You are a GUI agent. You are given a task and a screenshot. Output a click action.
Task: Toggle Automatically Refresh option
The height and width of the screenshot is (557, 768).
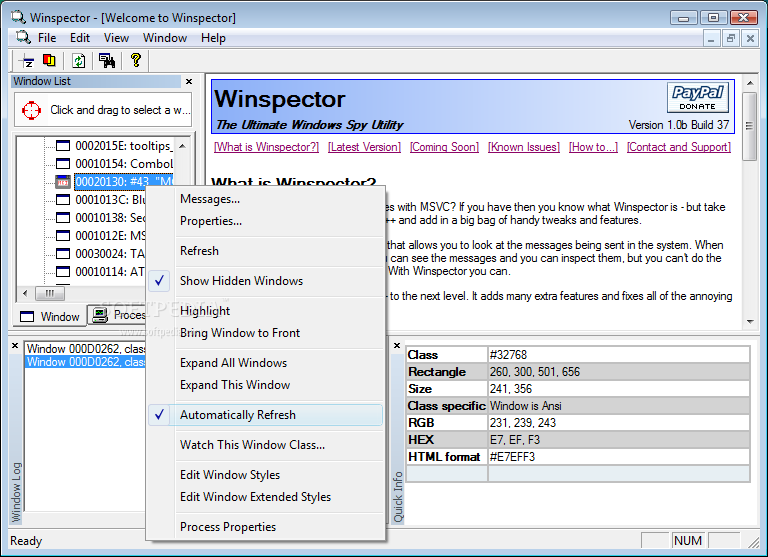(238, 415)
